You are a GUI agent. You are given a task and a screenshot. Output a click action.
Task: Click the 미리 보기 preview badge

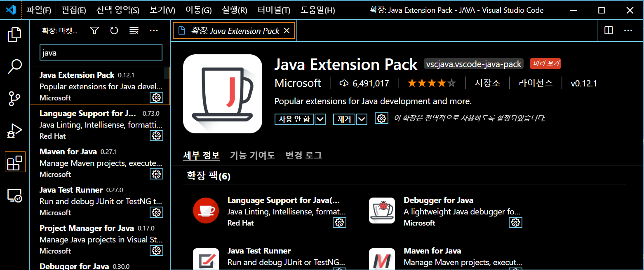545,63
